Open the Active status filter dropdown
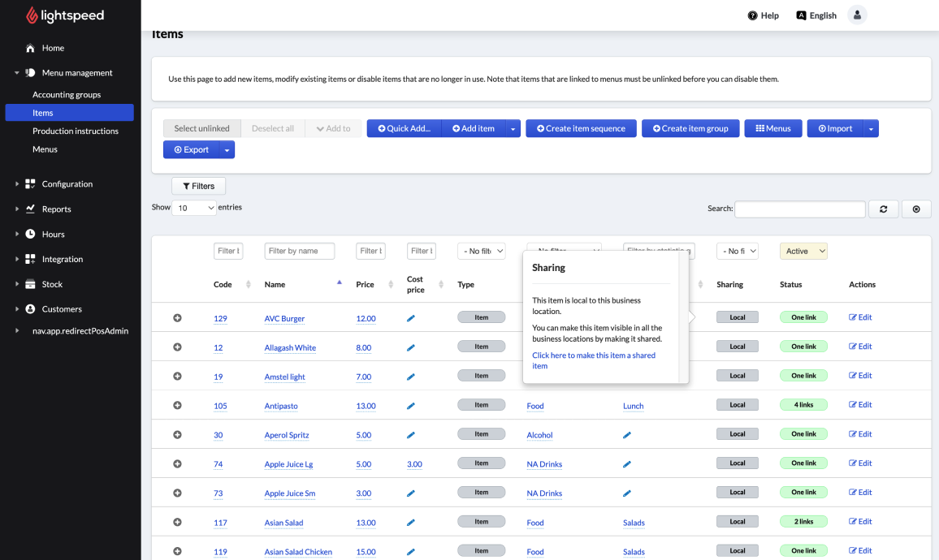 pos(803,252)
